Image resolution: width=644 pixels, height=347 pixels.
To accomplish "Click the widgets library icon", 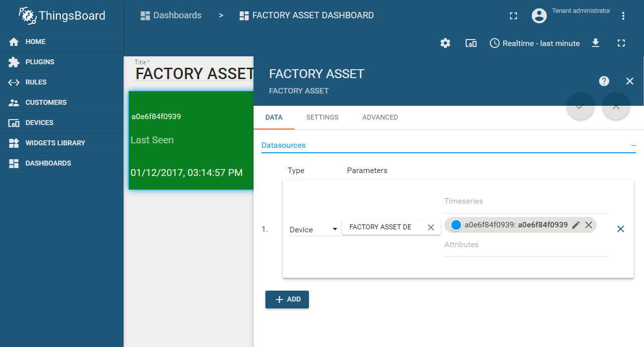I will coord(14,143).
